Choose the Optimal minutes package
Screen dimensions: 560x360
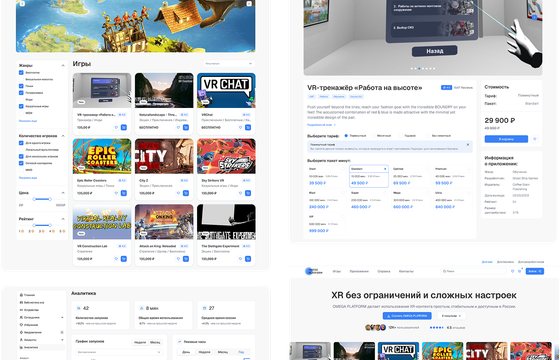(x=411, y=176)
